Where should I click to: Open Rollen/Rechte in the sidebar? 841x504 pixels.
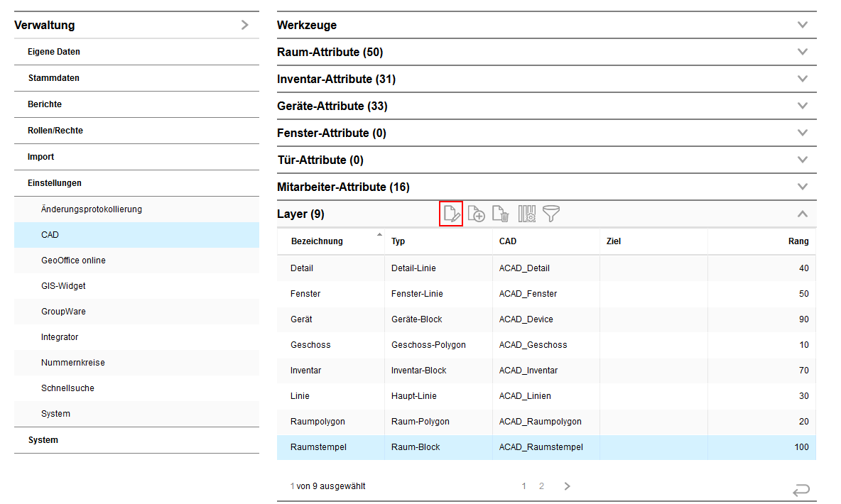click(55, 131)
